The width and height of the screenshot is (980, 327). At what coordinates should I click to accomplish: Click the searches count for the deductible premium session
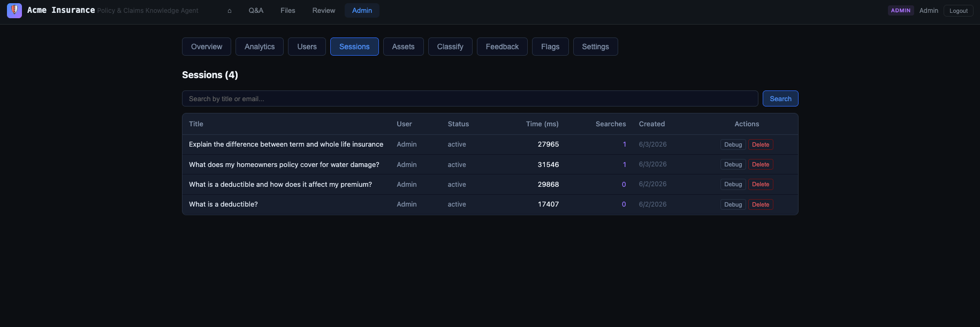pyautogui.click(x=624, y=184)
